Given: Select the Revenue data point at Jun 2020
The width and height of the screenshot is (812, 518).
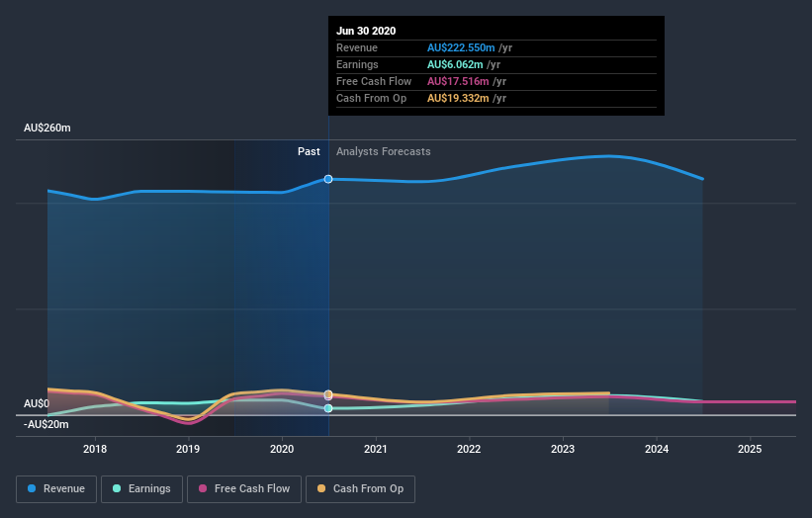Looking at the screenshot, I should (328, 179).
